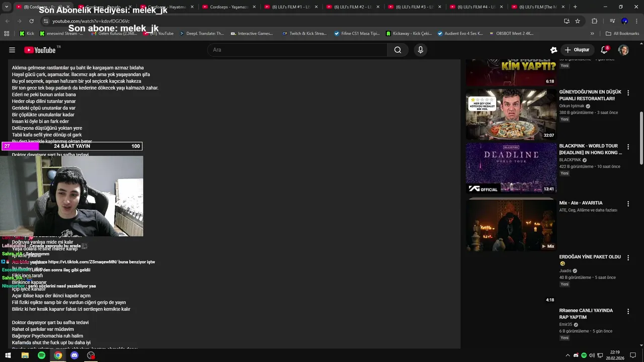Click the address bar URL
This screenshot has width=644, height=362.
[x=91, y=21]
